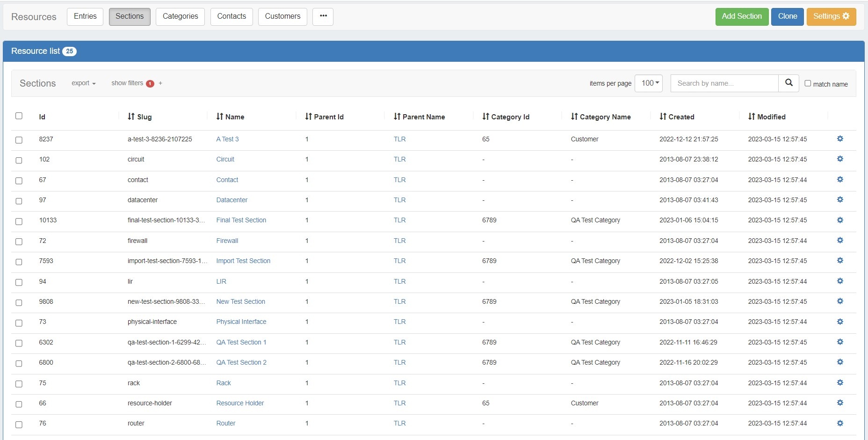Open gear menu for A Test 3 row

coord(840,139)
